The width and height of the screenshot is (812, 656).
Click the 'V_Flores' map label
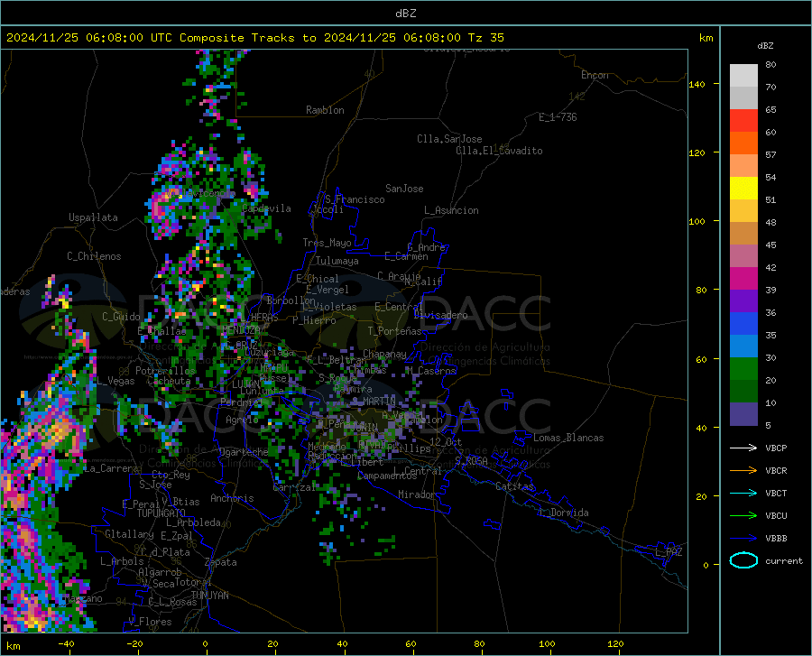[150, 622]
